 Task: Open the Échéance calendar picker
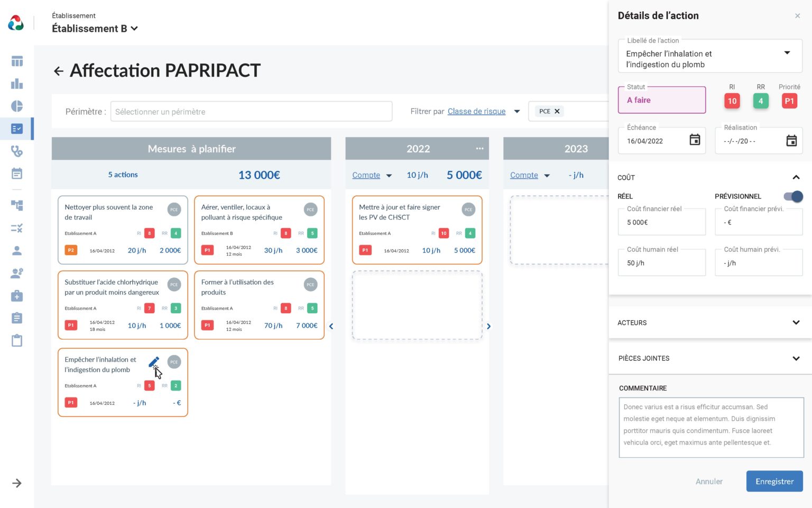pyautogui.click(x=695, y=140)
